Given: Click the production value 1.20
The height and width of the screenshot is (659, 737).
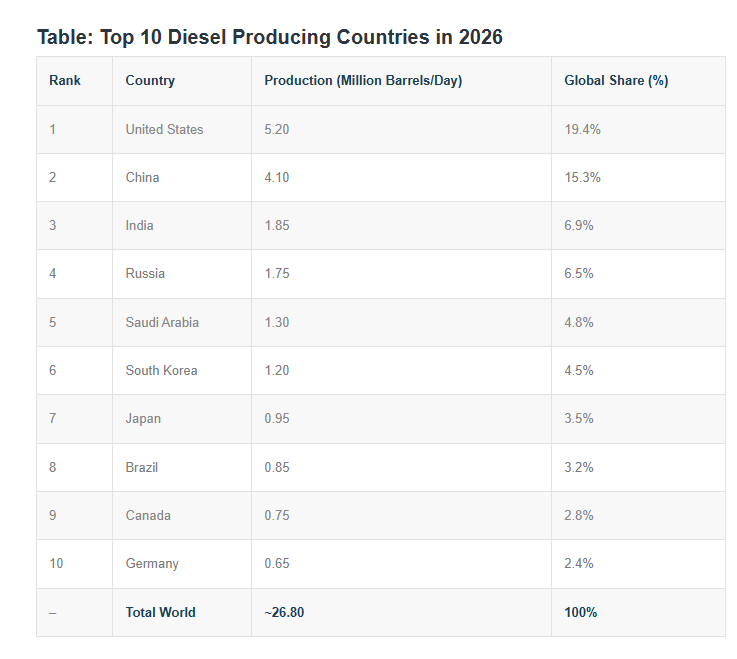Looking at the screenshot, I should point(276,370).
